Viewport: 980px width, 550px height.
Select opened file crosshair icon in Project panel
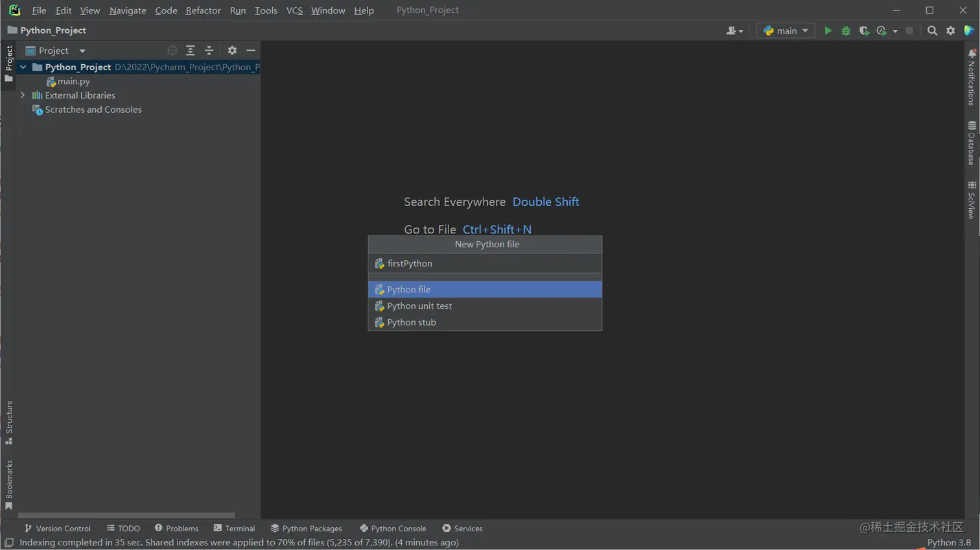(x=172, y=51)
